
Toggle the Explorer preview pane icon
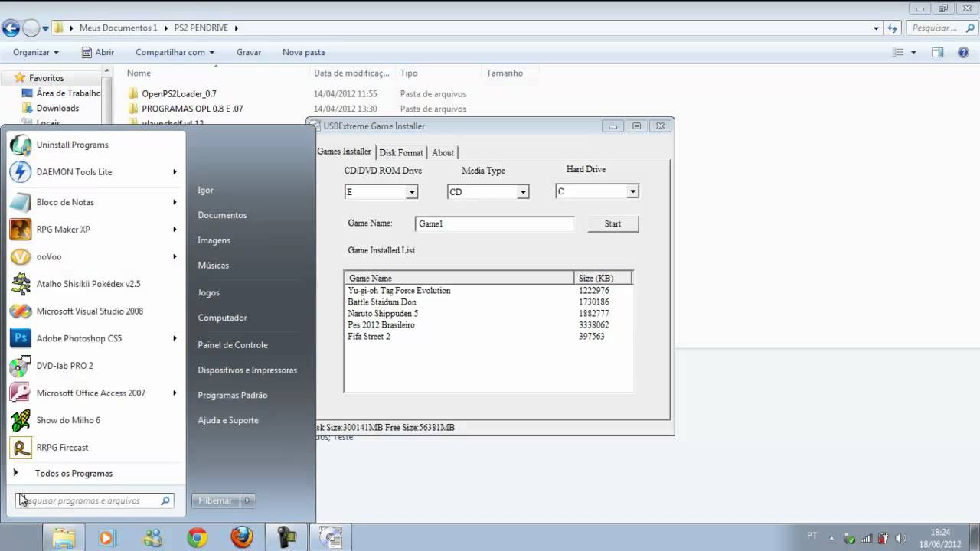(937, 52)
